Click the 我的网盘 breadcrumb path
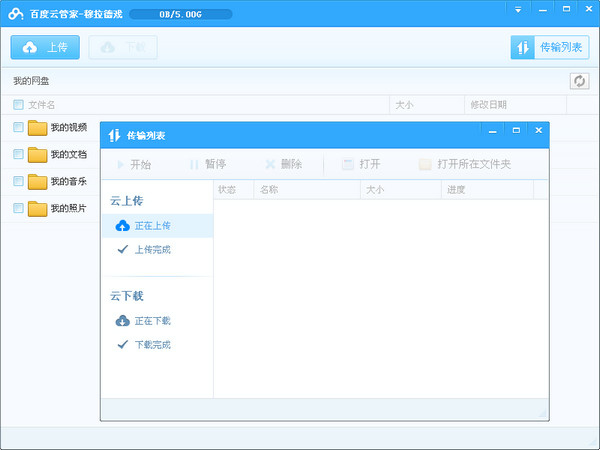Image resolution: width=600 pixels, height=450 pixels. 31,81
